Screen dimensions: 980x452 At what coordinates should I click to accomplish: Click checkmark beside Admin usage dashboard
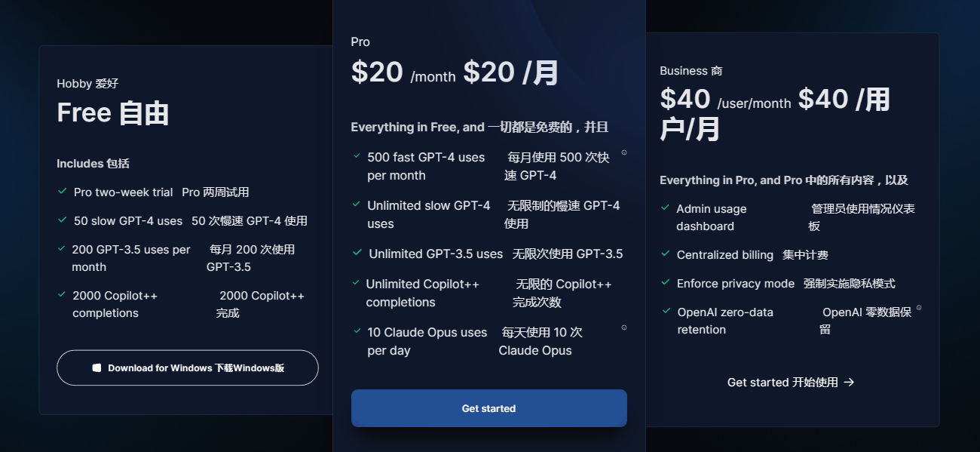click(666, 208)
